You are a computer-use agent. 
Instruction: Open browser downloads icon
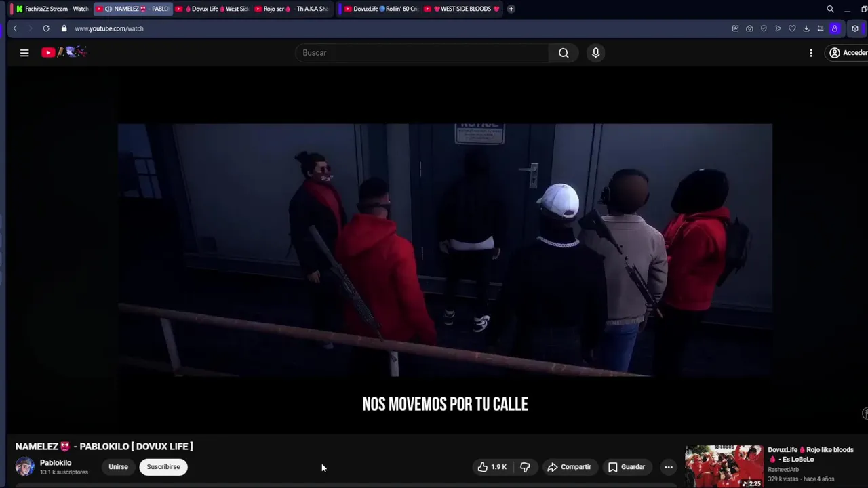[806, 28]
